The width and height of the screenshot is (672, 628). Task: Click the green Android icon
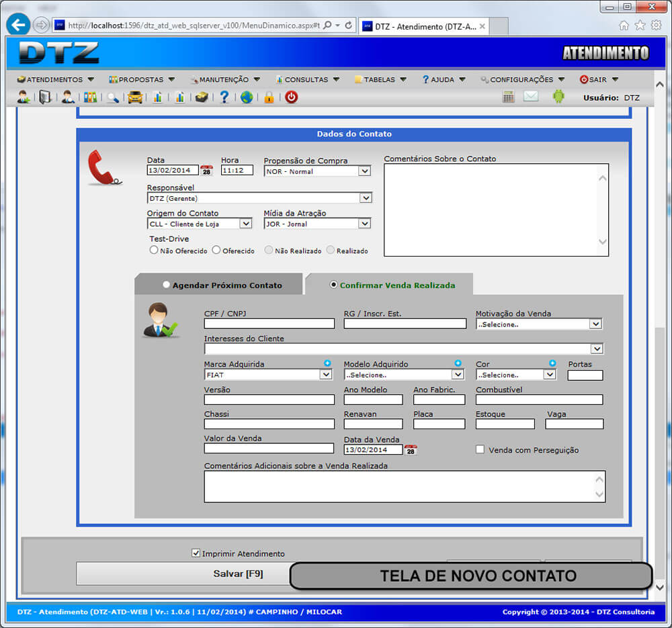tap(558, 97)
